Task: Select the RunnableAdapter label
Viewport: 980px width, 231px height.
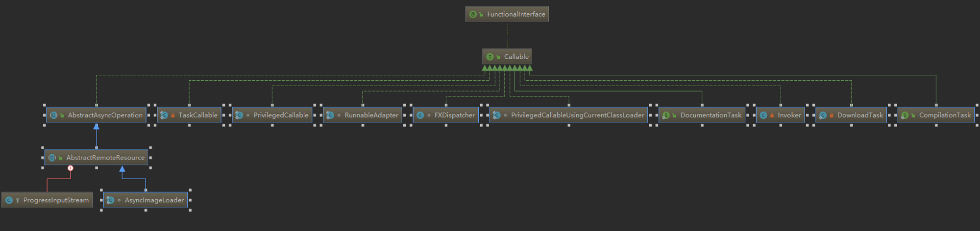Action: pos(371,115)
